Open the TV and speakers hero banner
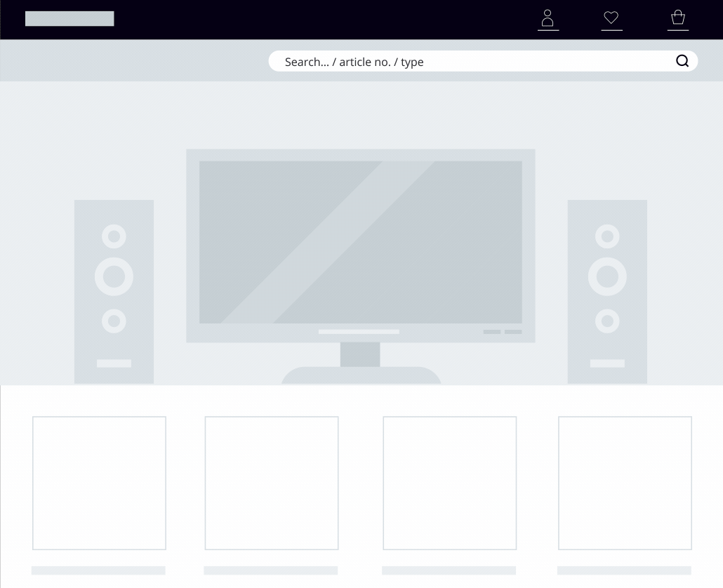Image resolution: width=723 pixels, height=588 pixels. (x=361, y=233)
